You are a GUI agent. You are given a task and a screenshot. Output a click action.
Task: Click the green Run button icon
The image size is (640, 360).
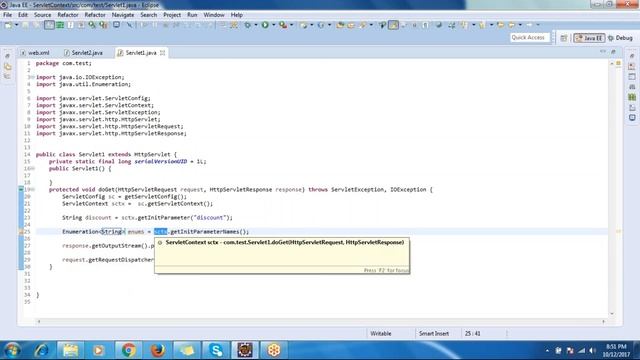click(x=265, y=25)
